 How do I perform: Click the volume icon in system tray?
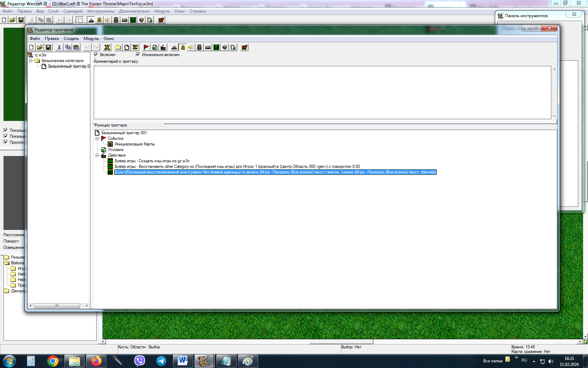(x=551, y=361)
